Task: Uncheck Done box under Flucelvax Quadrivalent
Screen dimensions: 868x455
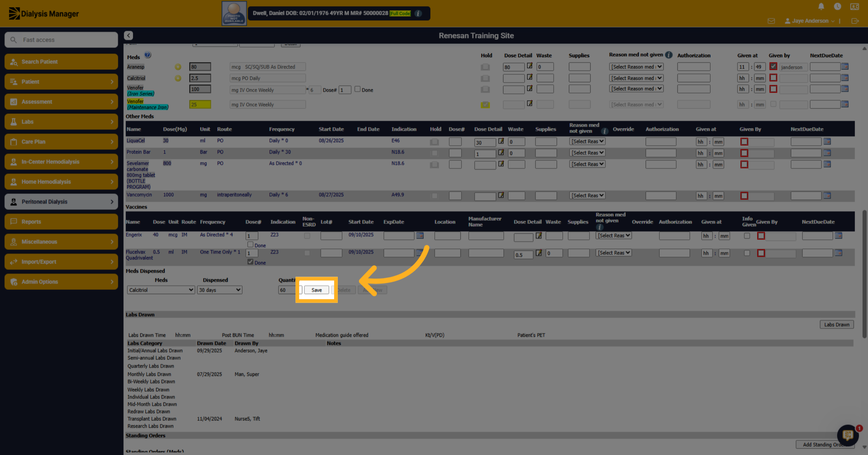Action: tap(250, 262)
